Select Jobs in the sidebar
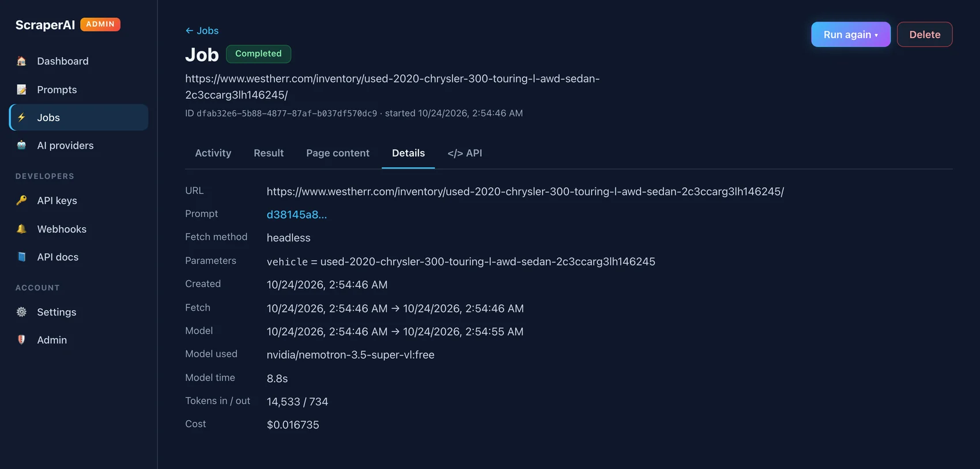 tap(78, 118)
